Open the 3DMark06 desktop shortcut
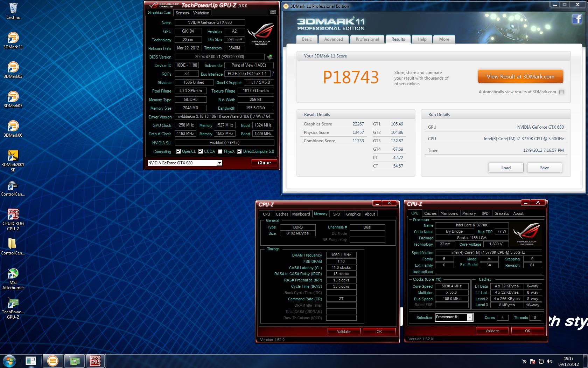 13,129
